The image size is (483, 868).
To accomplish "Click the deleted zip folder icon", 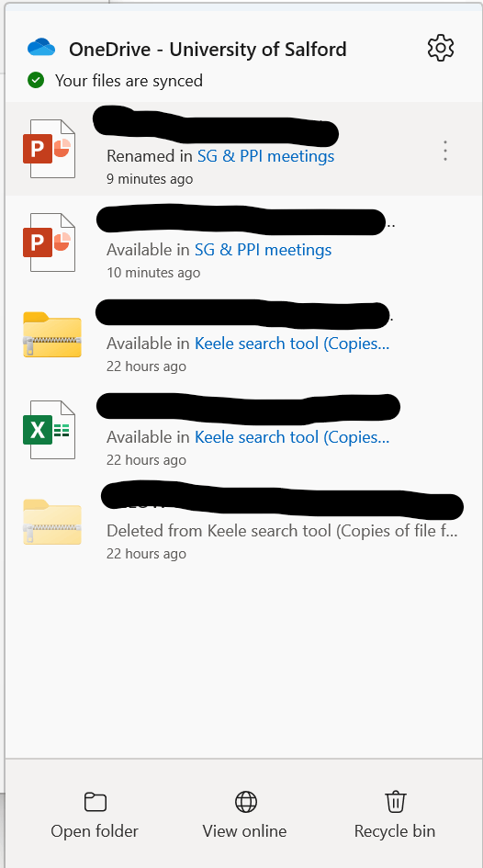I will coord(52,522).
